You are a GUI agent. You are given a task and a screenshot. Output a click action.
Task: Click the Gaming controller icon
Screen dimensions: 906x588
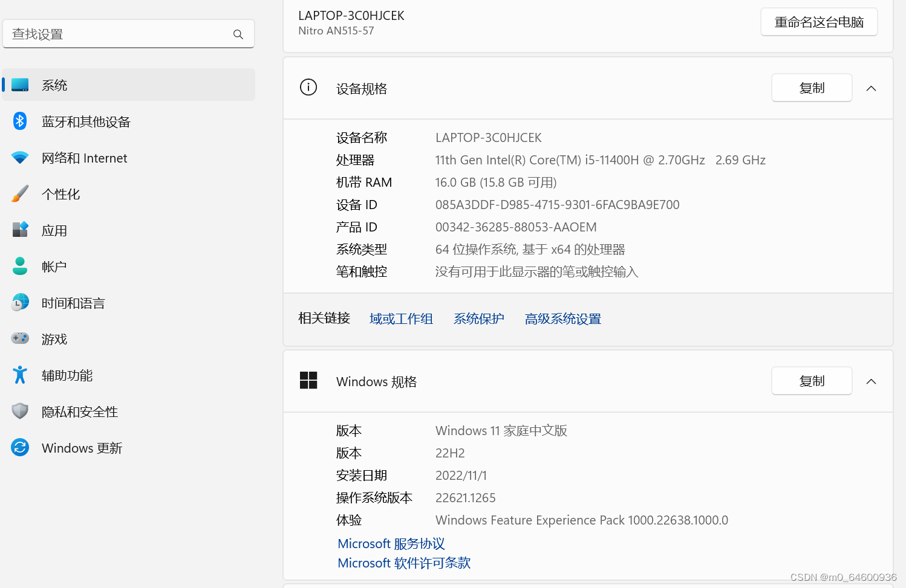[x=20, y=338]
